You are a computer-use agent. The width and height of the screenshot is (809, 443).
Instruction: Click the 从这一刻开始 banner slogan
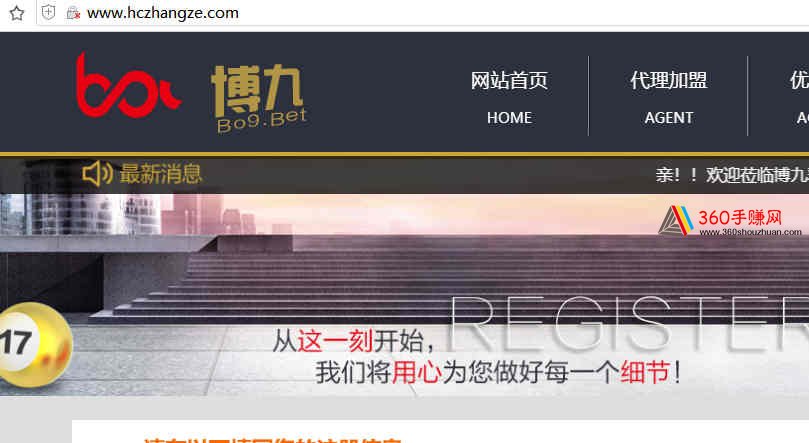coord(354,341)
